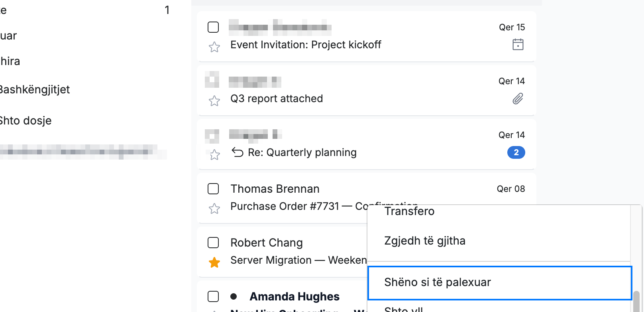Image resolution: width=644 pixels, height=312 pixels.
Task: Click the reply arrow icon on Quarterly planning
Action: [x=238, y=152]
